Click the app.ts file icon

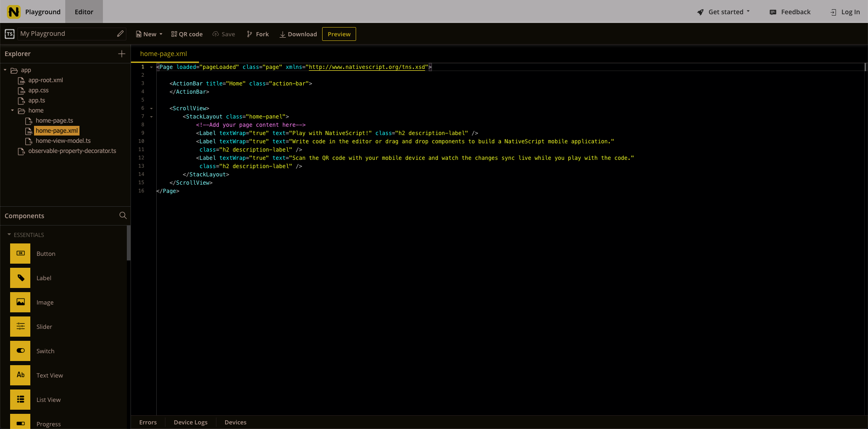21,101
